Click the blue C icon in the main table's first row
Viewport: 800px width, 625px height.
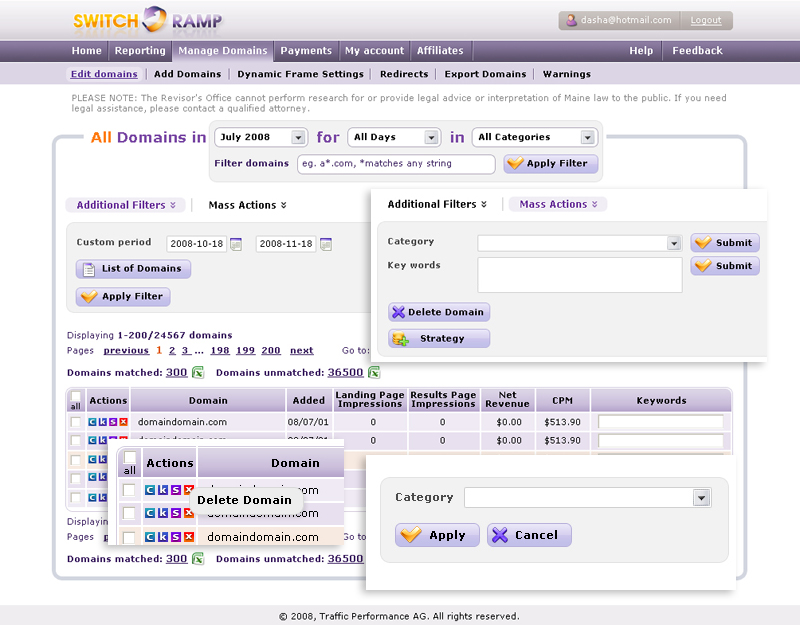click(92, 422)
